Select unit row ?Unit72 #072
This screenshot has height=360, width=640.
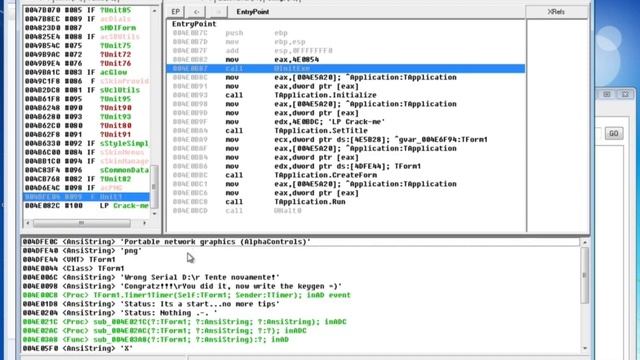tap(87, 55)
